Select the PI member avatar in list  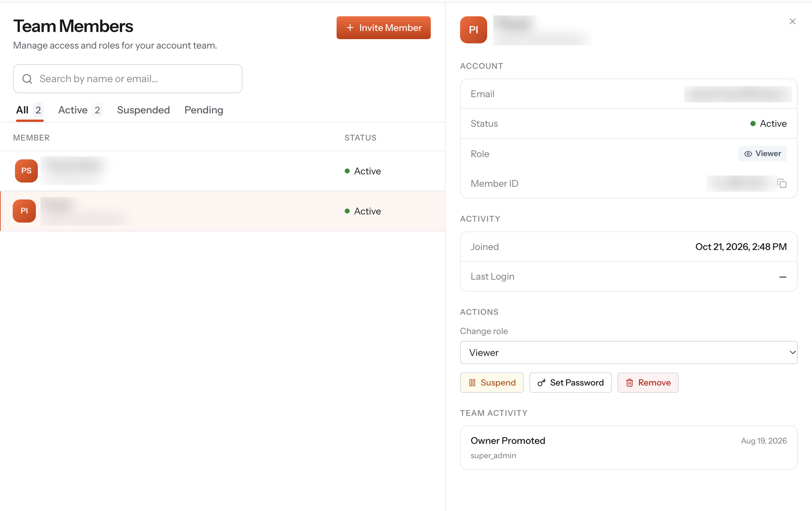24,211
